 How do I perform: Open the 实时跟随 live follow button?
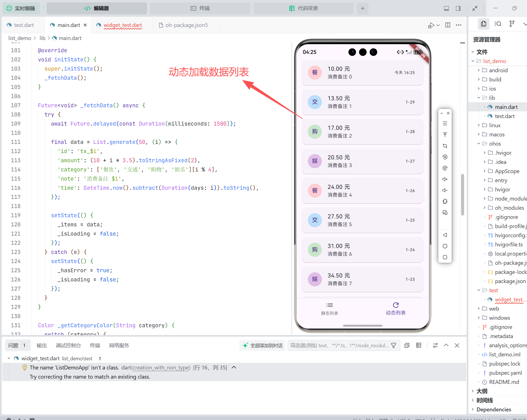pos(21,8)
